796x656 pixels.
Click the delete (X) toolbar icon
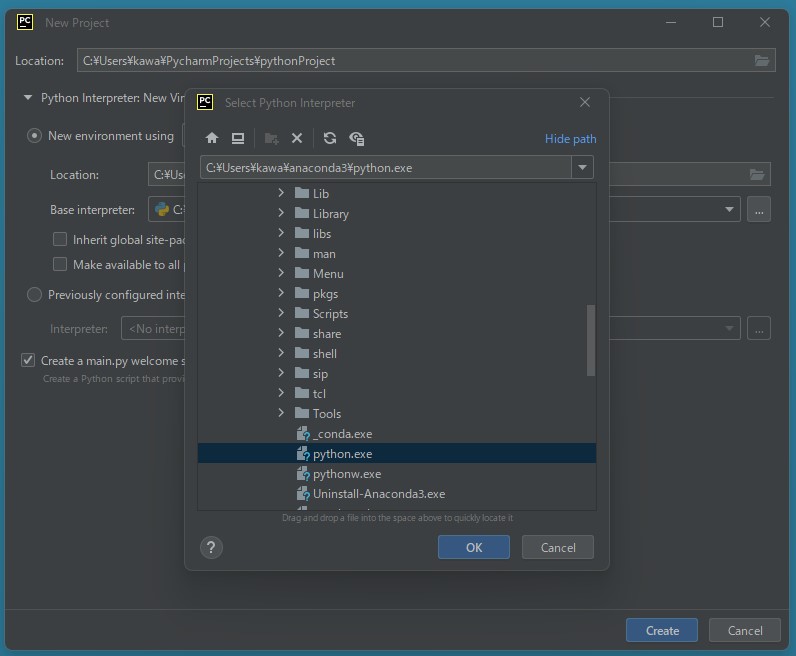pos(297,138)
